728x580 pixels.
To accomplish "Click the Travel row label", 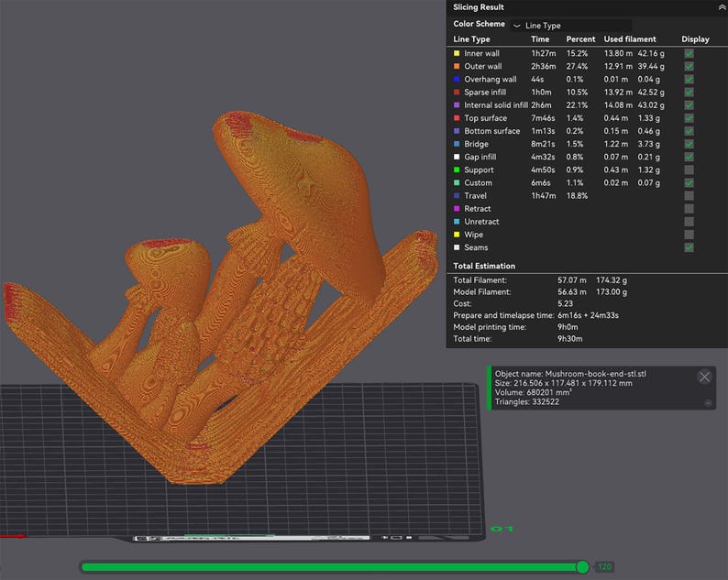I will 476,196.
